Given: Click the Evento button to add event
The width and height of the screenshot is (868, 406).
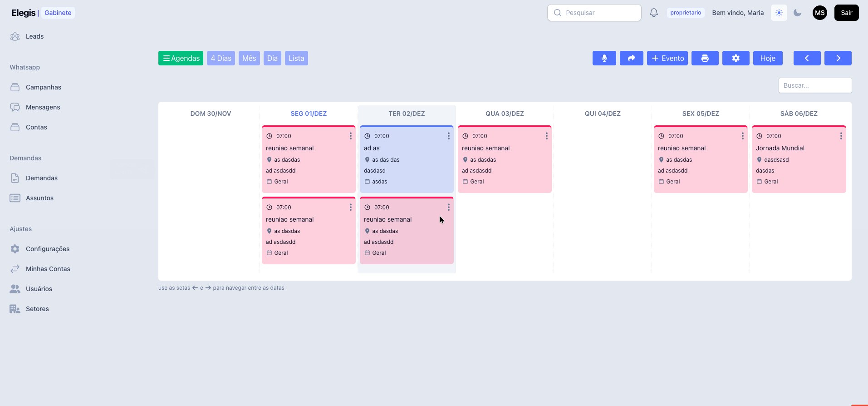Looking at the screenshot, I should point(667,58).
